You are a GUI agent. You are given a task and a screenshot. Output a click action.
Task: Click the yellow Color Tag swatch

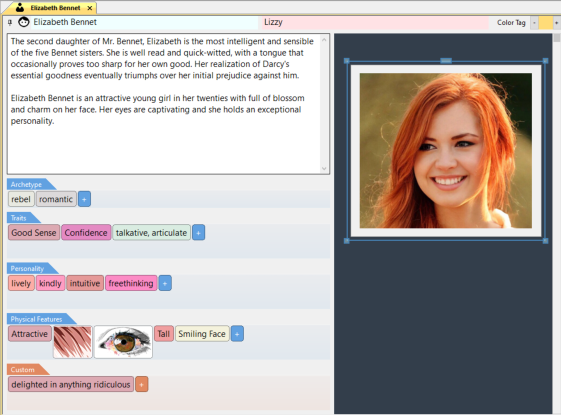(546, 23)
